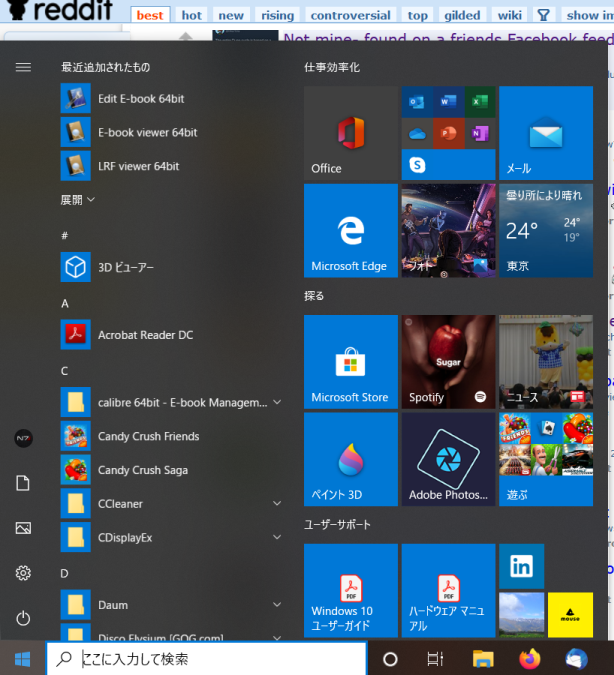Click the 仕事効率化 group header
Viewport: 614px width, 675px height.
pos(332,67)
